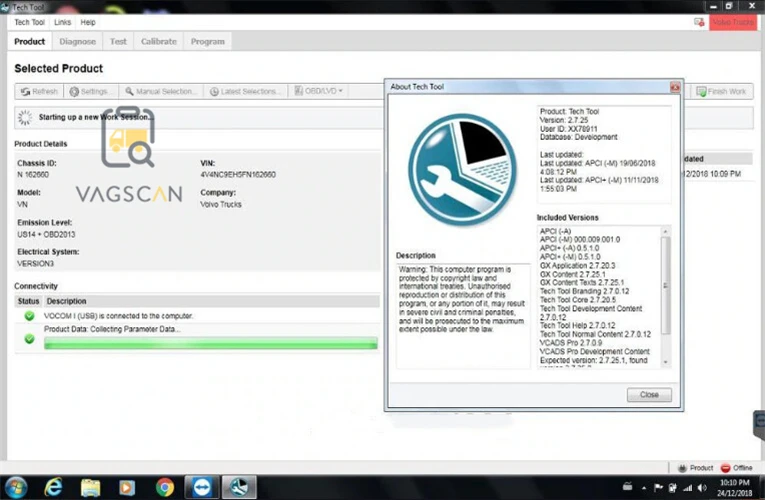Click the network signal tray icon

coord(688,487)
